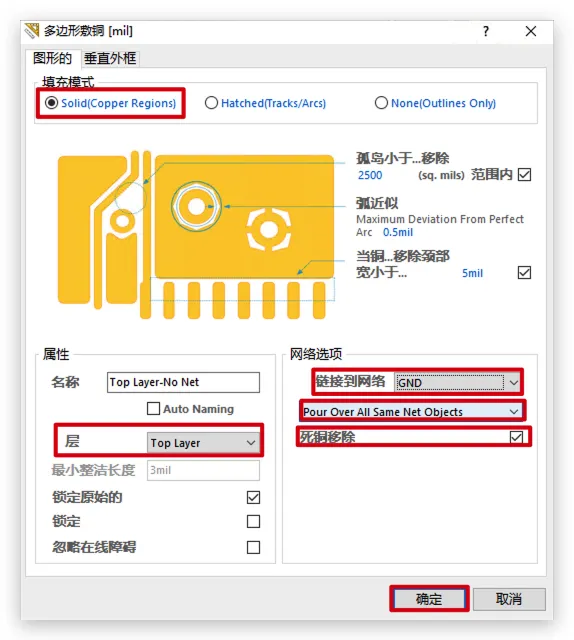This screenshot has width=574, height=640.
Task: Select Solid(Copper Regions) fill mode
Action: 111,103
